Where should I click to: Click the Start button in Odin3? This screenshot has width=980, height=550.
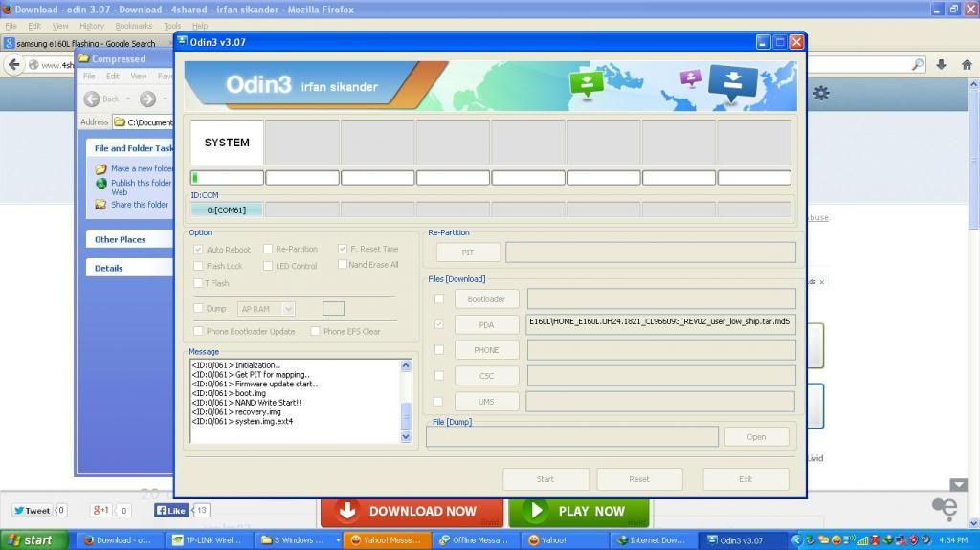[x=545, y=479]
